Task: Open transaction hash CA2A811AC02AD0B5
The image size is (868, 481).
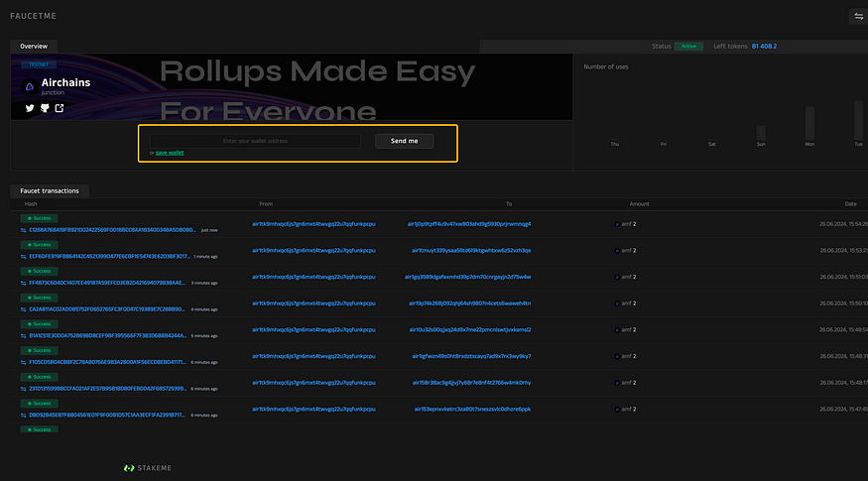Action: pyautogui.click(x=107, y=309)
